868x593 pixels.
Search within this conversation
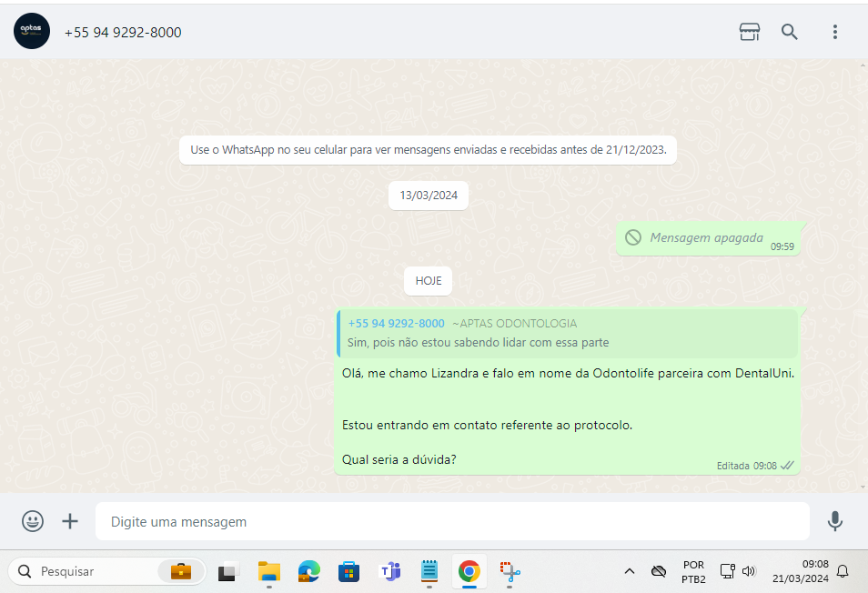790,32
